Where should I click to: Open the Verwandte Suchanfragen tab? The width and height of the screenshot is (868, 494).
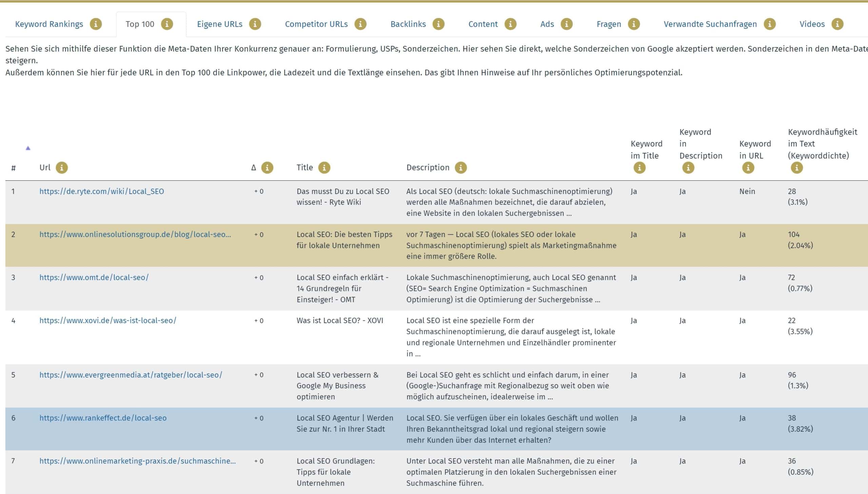coord(710,24)
